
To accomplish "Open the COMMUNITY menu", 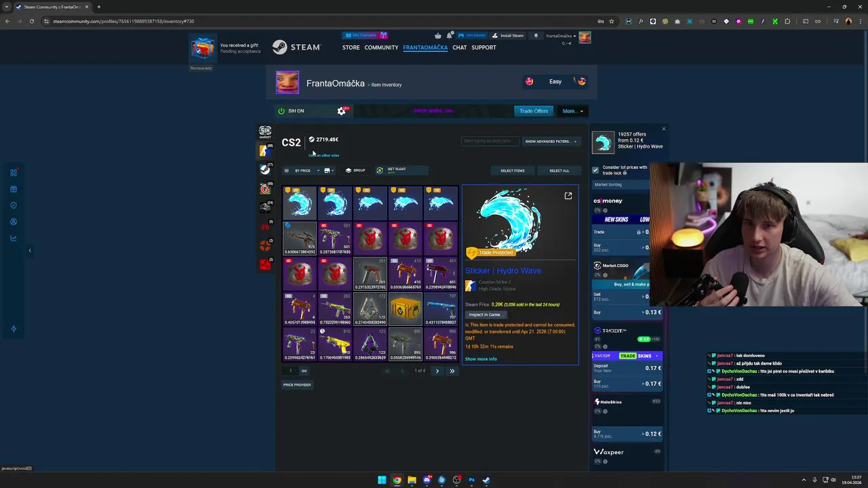I will (381, 47).
